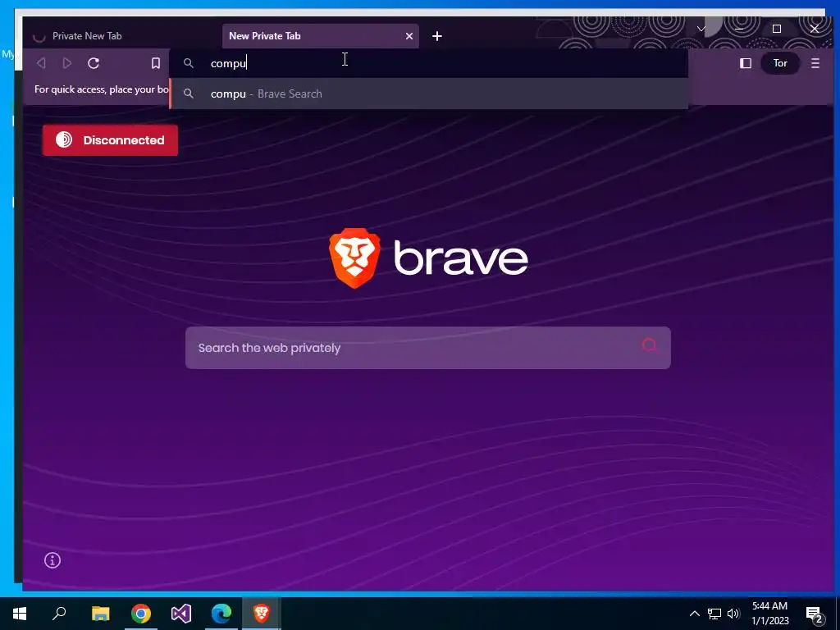Open Visual Studio from the taskbar

pos(181,614)
